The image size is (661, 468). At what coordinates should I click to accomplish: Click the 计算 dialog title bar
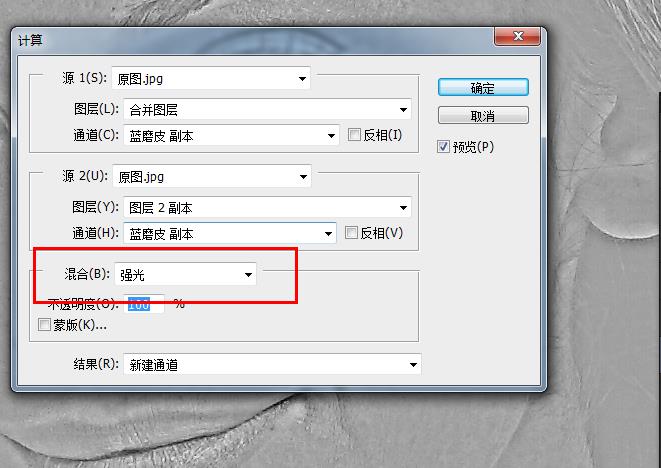click(x=253, y=40)
